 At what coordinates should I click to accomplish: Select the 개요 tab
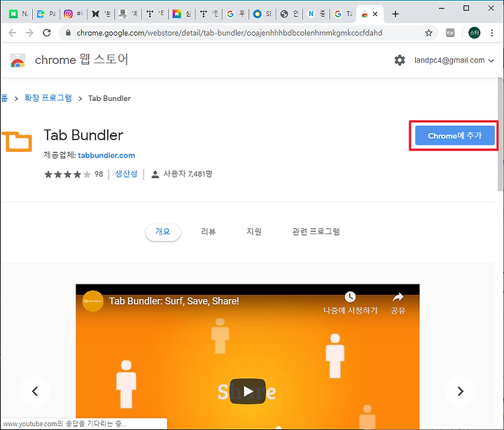coord(162,232)
